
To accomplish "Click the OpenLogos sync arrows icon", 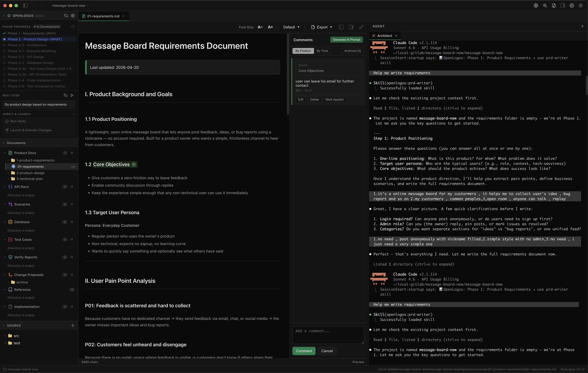I will click(x=66, y=16).
